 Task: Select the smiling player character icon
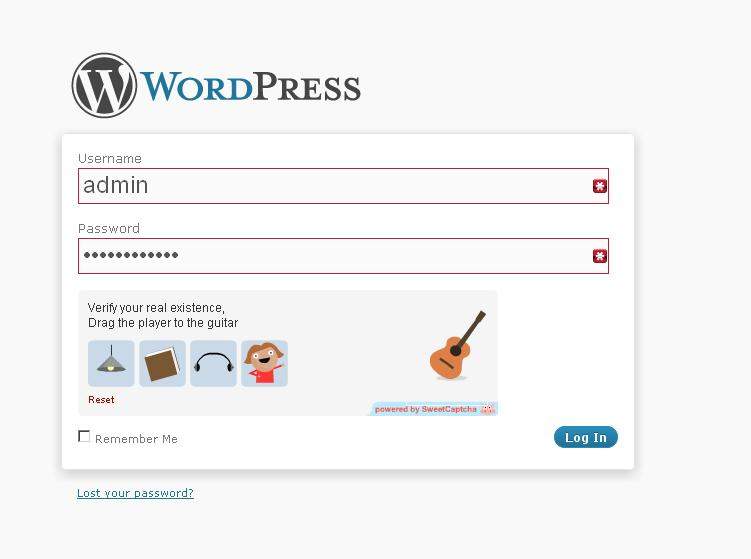264,364
